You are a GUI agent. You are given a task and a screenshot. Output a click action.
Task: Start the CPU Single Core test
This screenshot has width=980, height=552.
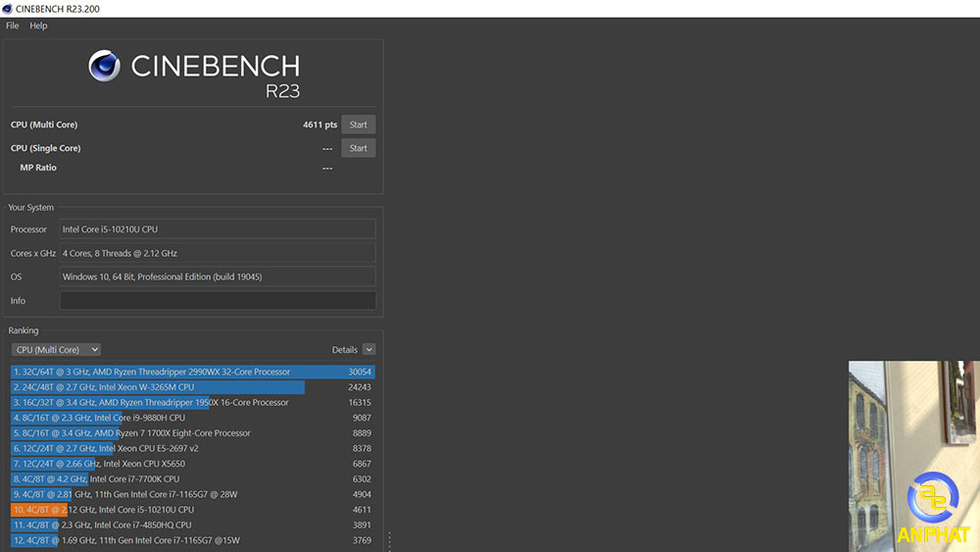358,148
